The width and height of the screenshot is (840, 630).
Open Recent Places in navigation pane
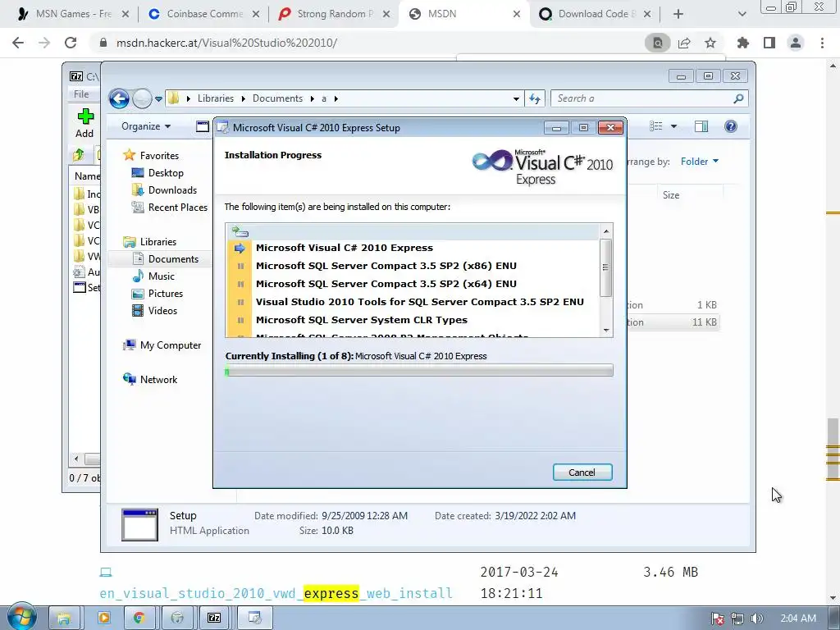[177, 208]
